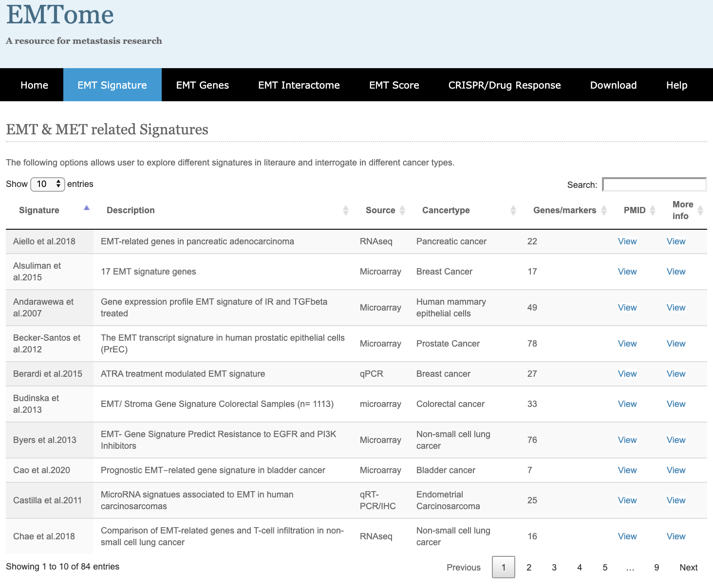This screenshot has height=588, width=713.
Task: View more info for Byers et al.2013
Action: click(676, 440)
